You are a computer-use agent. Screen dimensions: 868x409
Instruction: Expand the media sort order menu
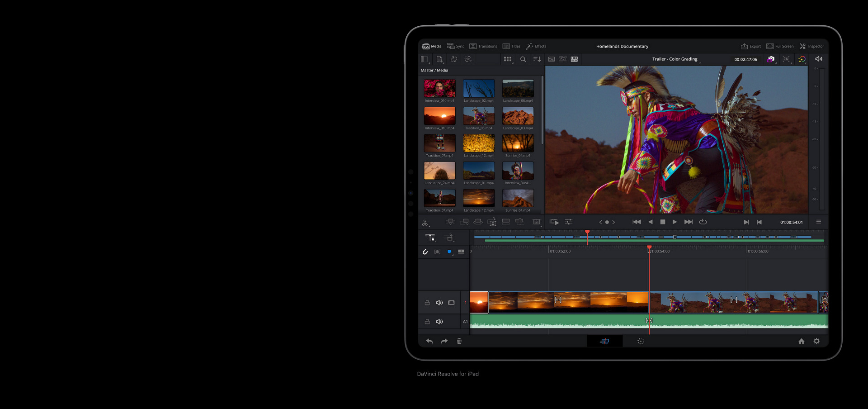(537, 59)
